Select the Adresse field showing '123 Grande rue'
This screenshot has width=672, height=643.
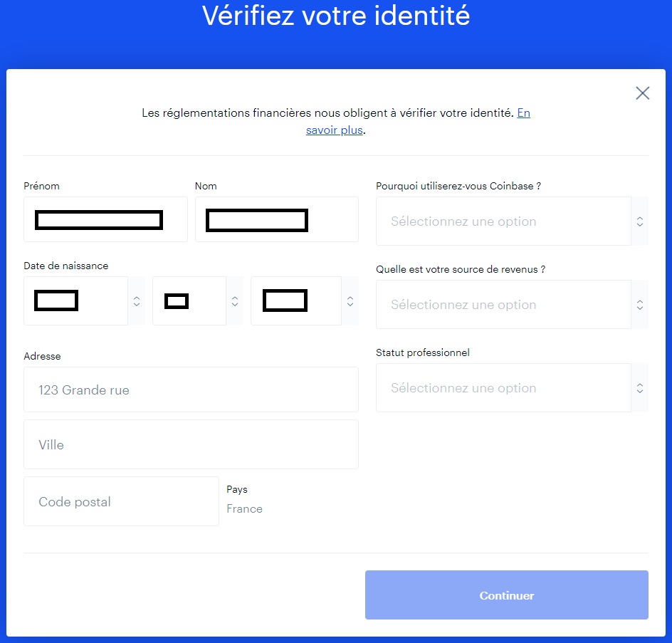coord(191,390)
